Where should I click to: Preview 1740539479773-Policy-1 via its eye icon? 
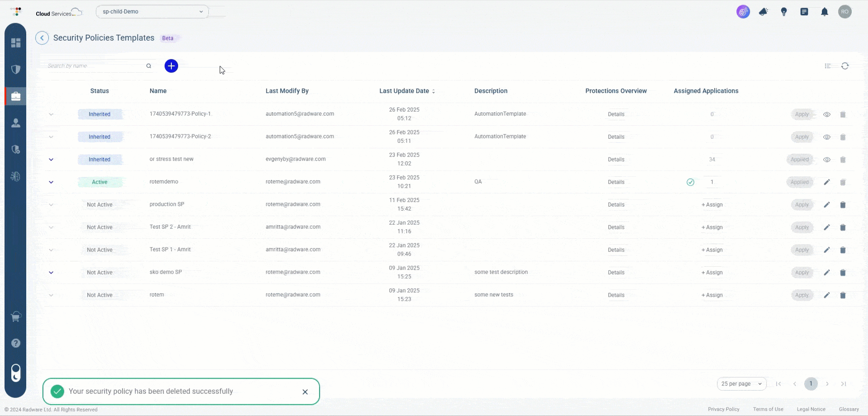827,114
